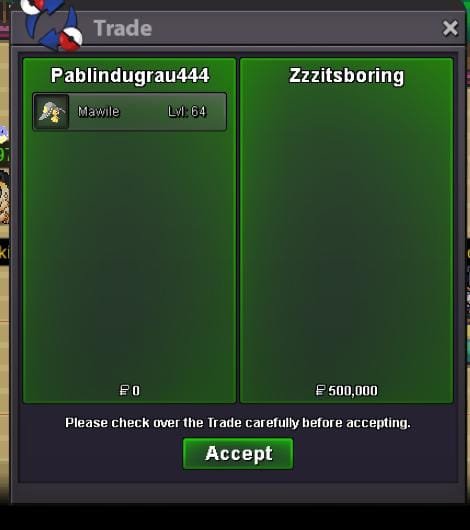Click Pokédollar symbol beside 500,000
The image size is (470, 530).
coord(320,390)
